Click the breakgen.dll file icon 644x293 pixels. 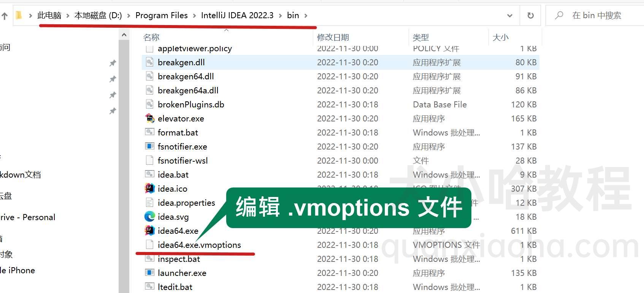coord(150,62)
